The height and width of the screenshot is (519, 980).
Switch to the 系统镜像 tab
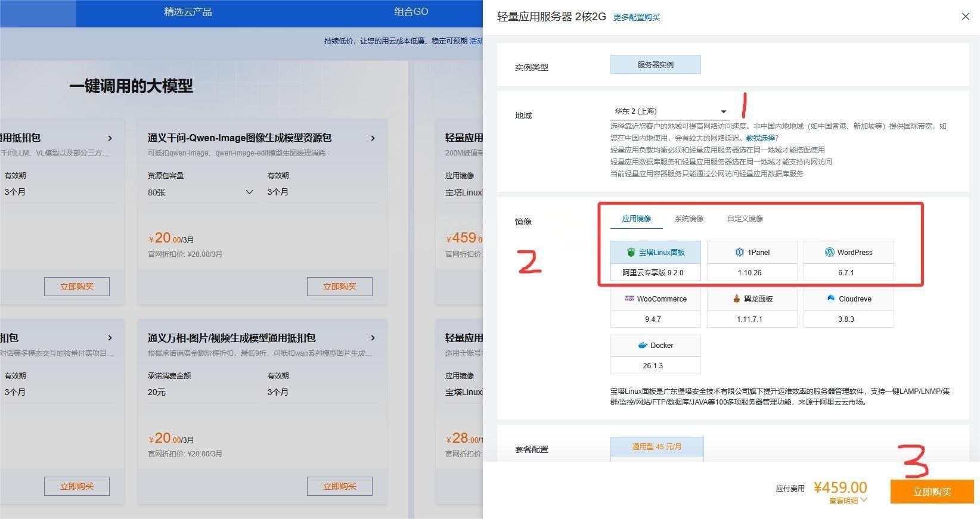[x=689, y=219]
